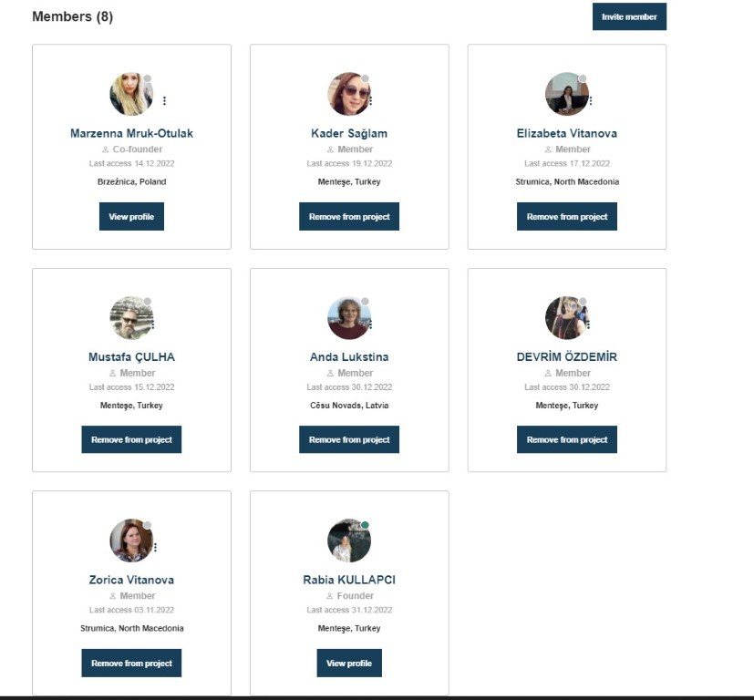754x700 pixels.
Task: Open three-dot menu on Zorica Vitanova card
Action: click(155, 547)
